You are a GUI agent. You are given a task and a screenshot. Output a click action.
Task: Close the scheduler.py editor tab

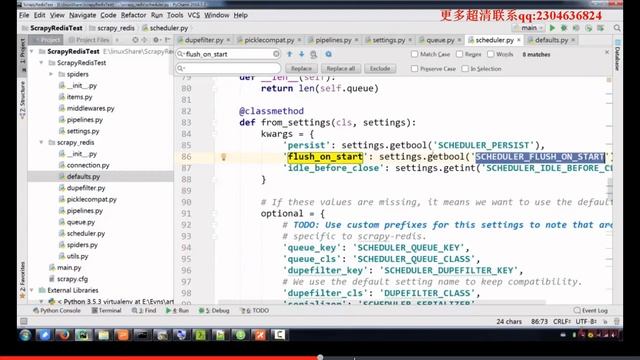[x=519, y=40]
